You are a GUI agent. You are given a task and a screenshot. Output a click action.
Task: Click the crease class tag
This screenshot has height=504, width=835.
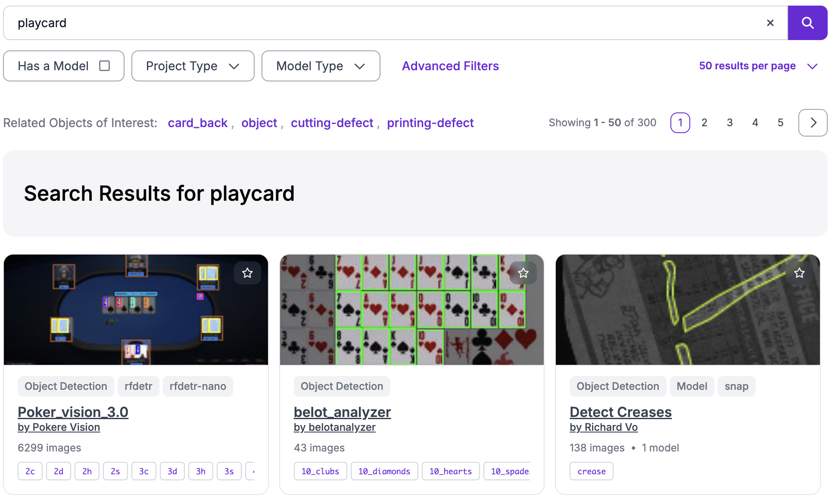click(x=591, y=471)
